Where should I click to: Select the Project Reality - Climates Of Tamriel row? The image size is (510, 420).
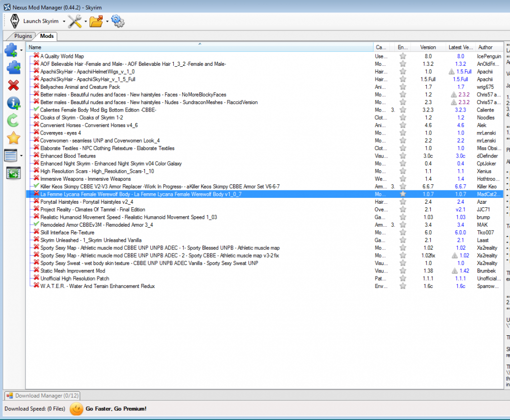pyautogui.click(x=264, y=210)
